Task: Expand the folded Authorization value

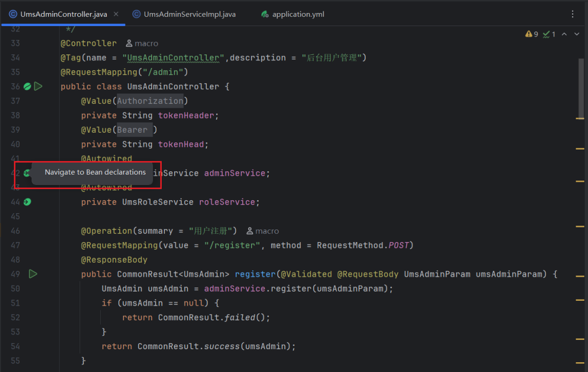Action: (150, 101)
